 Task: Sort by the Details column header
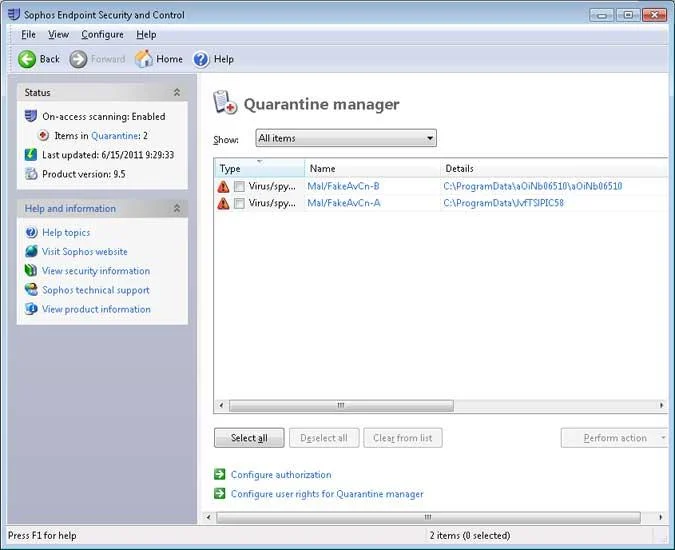tap(554, 168)
